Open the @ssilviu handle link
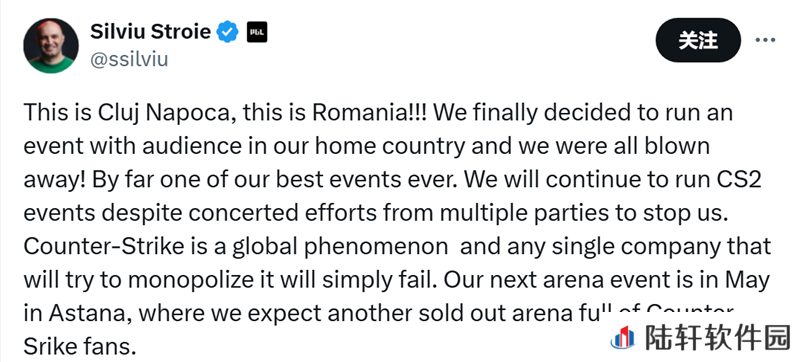The width and height of the screenshot is (800, 362). click(129, 60)
